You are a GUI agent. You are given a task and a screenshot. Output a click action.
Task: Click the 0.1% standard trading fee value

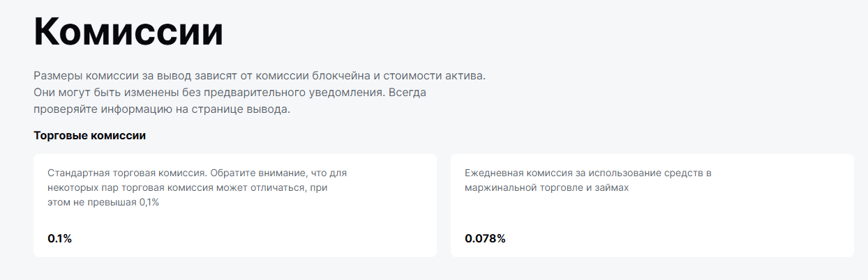click(x=60, y=238)
